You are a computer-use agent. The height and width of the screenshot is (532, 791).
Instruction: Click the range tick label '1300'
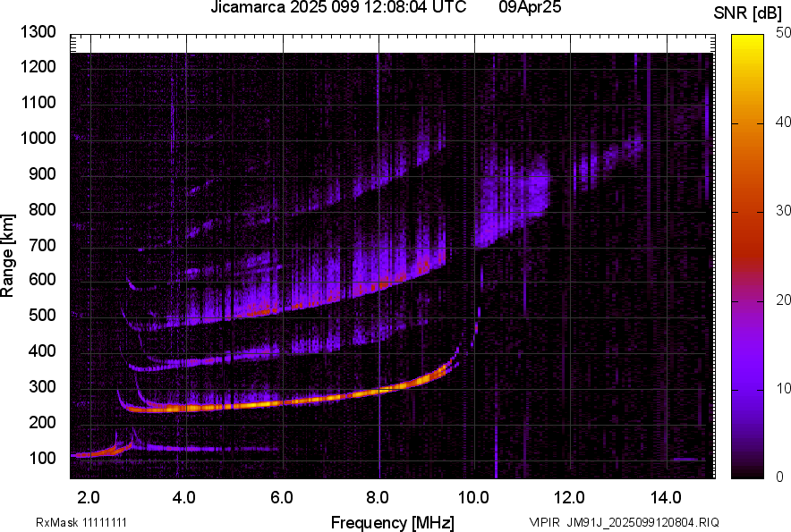pyautogui.click(x=38, y=32)
